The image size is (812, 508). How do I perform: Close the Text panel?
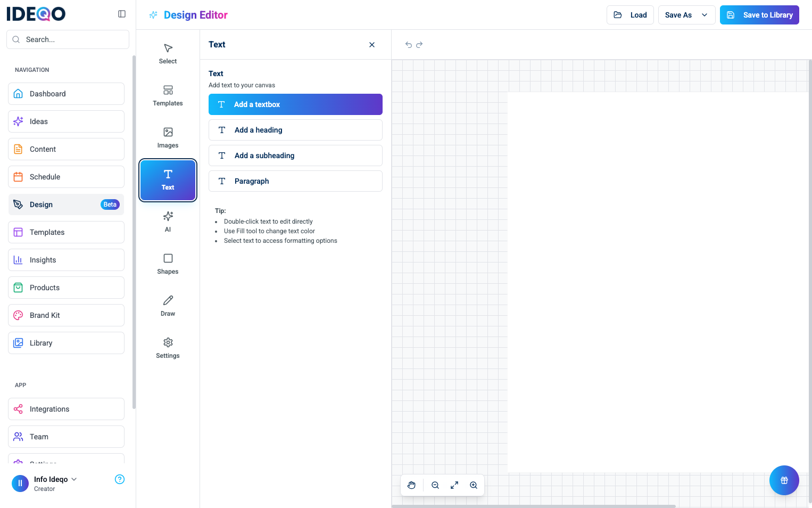point(372,45)
